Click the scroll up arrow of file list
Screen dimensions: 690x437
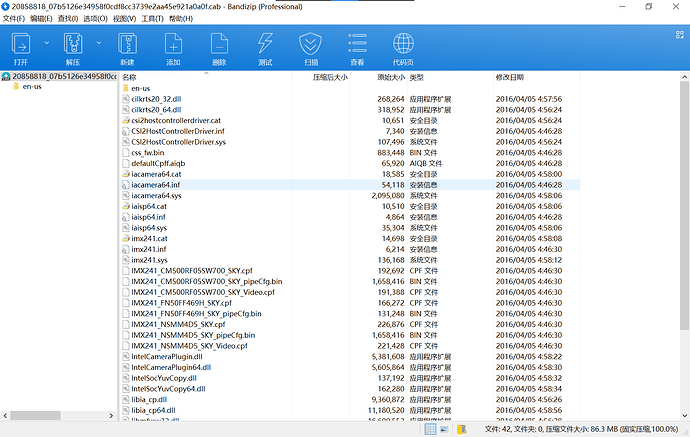(x=684, y=77)
